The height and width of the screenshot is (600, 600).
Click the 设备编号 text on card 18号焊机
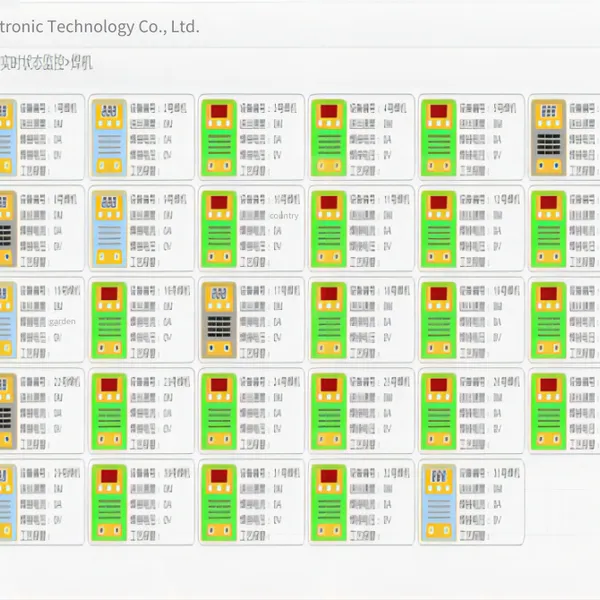(364, 291)
